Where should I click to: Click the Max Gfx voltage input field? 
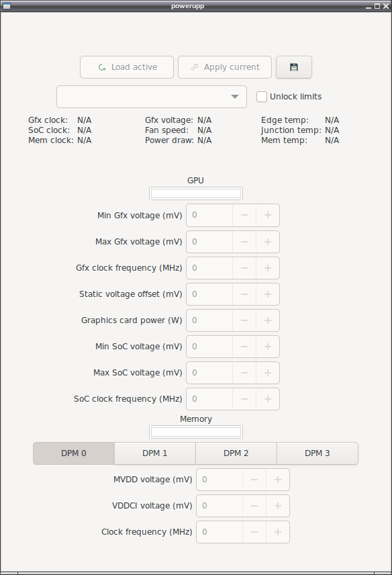[209, 242]
